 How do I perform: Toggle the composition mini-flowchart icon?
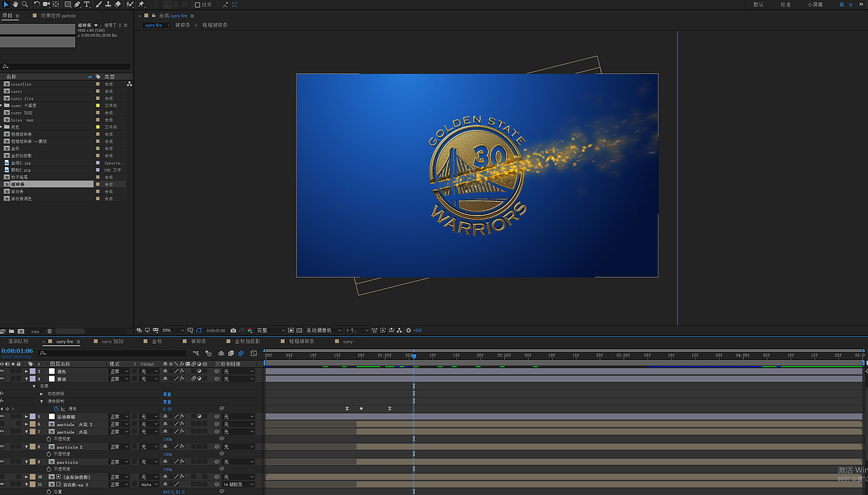click(x=196, y=353)
